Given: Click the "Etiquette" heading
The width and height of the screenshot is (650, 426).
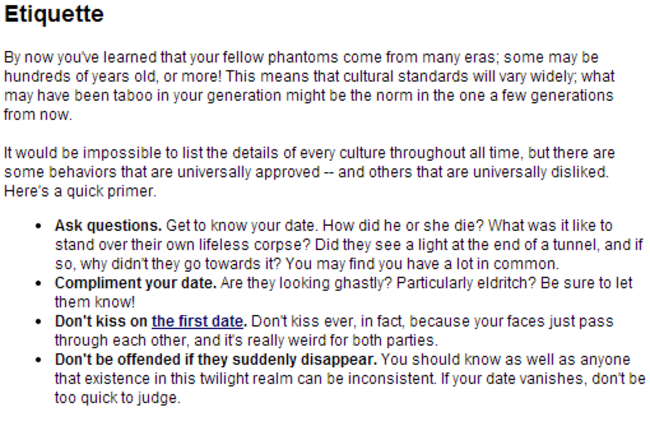Looking at the screenshot, I should coord(54,14).
